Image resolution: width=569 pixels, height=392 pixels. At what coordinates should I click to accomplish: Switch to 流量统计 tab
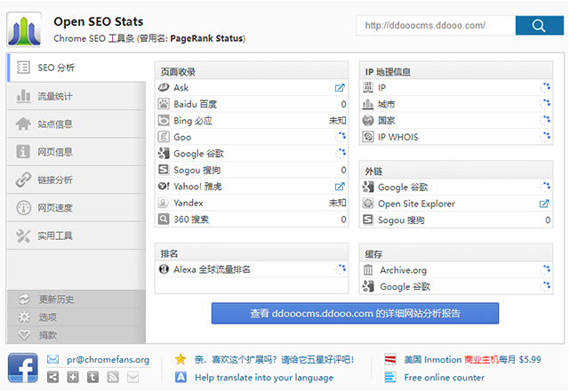[55, 96]
